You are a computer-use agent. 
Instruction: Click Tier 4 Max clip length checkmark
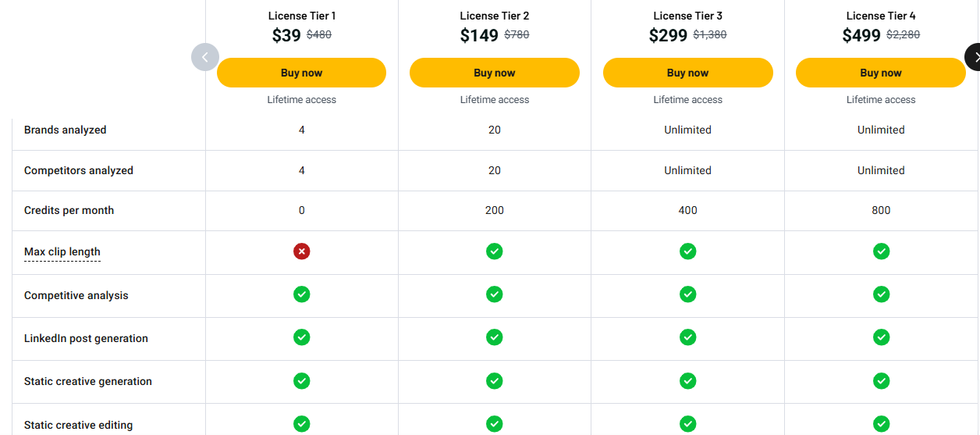[881, 251]
